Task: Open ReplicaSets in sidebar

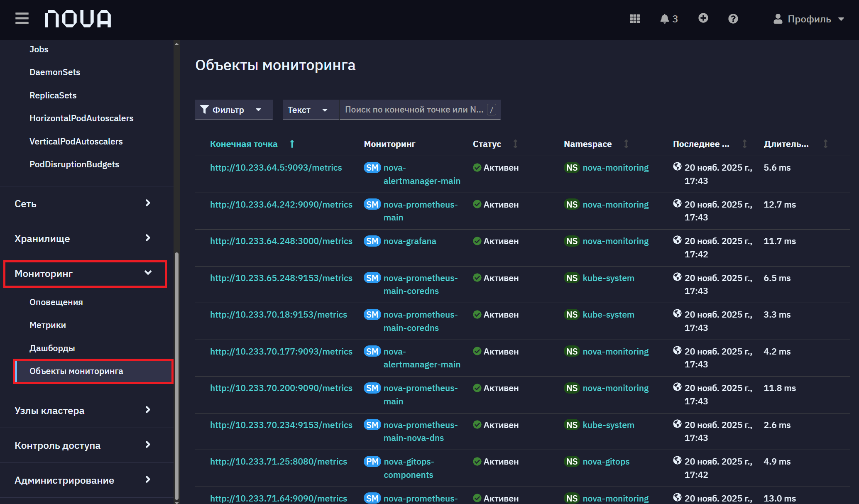Action: pos(53,95)
